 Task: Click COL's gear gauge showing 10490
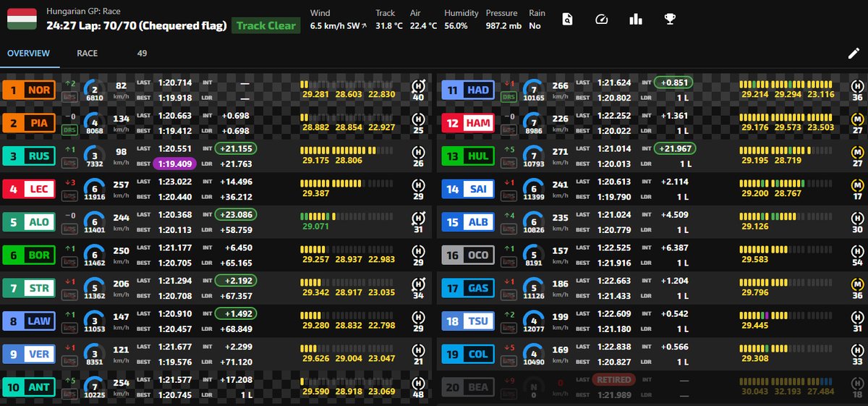click(x=533, y=354)
